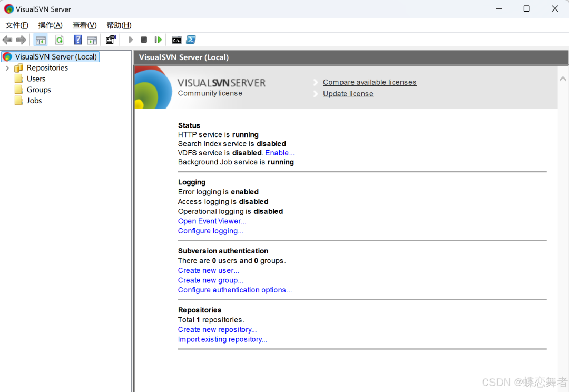Click the Refresh toolbar icon

pos(59,40)
